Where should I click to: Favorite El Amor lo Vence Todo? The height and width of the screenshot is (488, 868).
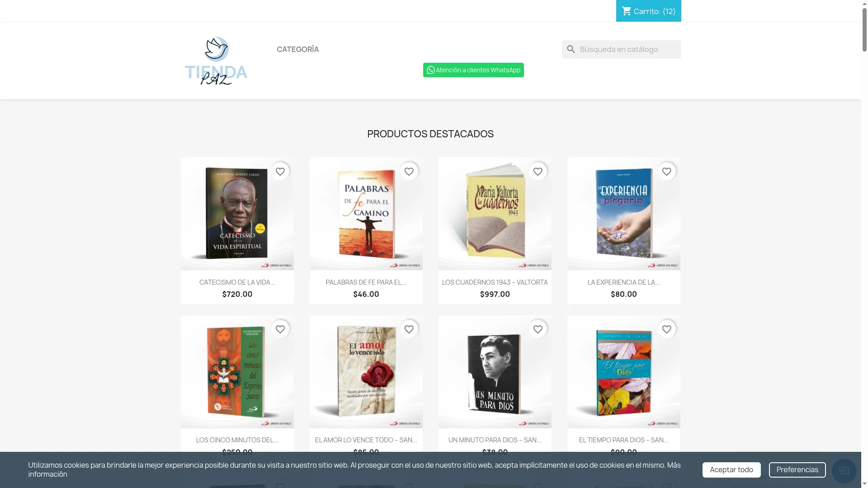pyautogui.click(x=409, y=329)
